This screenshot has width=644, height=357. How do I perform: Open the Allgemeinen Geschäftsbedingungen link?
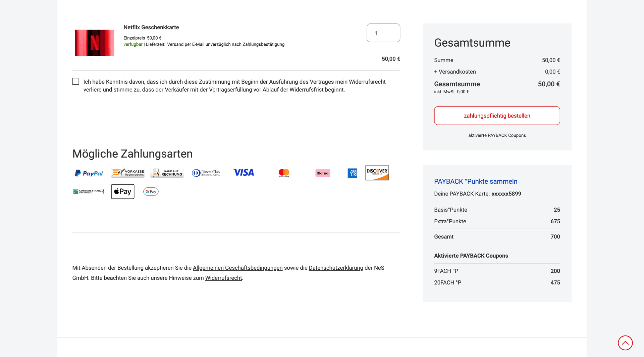[238, 268]
